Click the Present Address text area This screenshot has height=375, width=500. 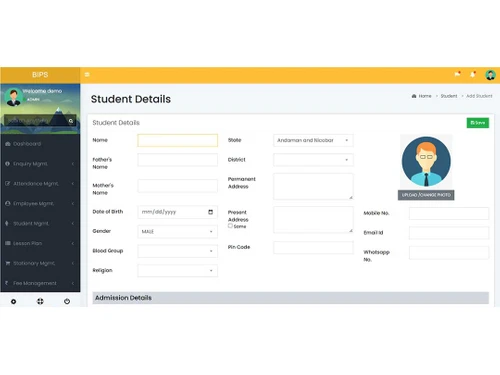click(x=313, y=219)
